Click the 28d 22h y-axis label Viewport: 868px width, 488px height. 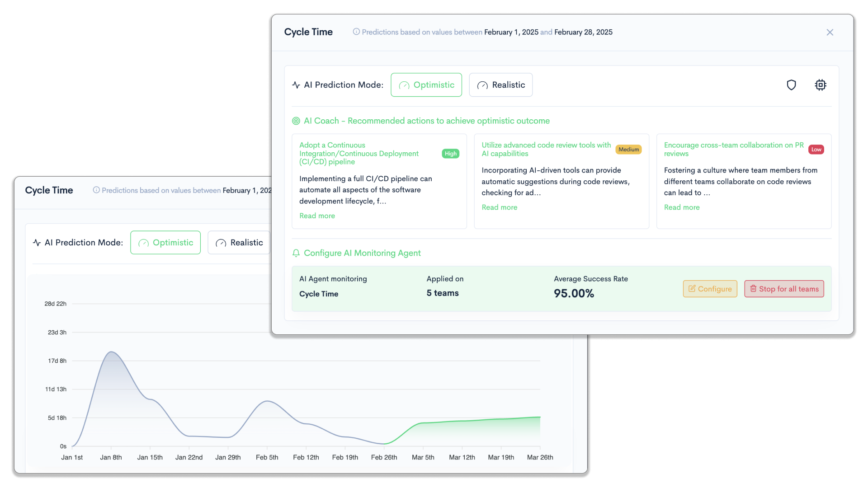(x=55, y=304)
